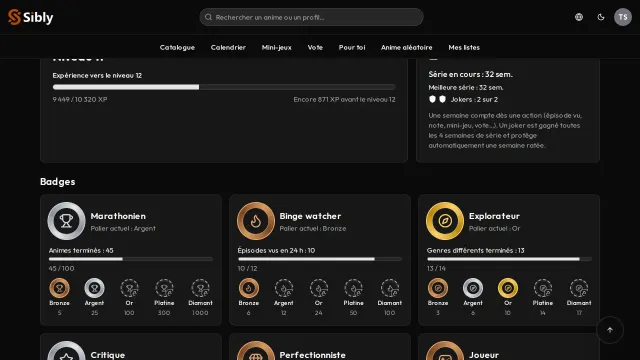The height and width of the screenshot is (360, 640).
Task: Click the Binge watcher progress bar
Action: [x=320, y=259]
